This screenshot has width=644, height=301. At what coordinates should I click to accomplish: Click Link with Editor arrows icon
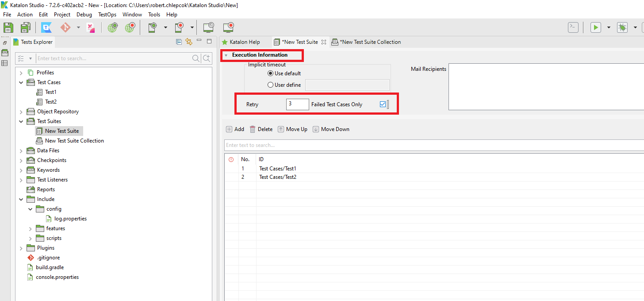click(189, 42)
